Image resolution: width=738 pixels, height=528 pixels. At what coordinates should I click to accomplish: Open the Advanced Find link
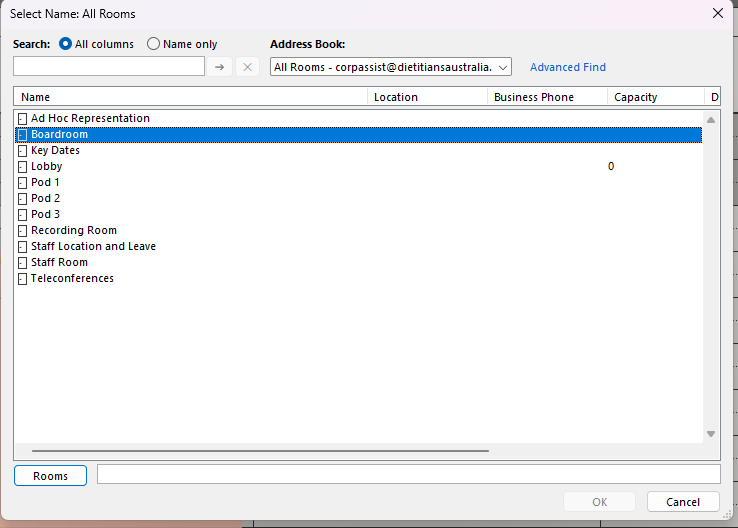pyautogui.click(x=567, y=67)
